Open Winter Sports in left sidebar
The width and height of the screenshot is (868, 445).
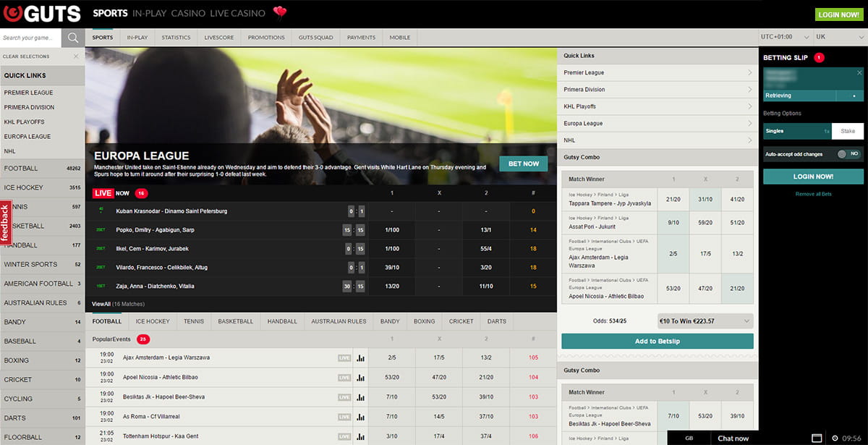[42, 264]
